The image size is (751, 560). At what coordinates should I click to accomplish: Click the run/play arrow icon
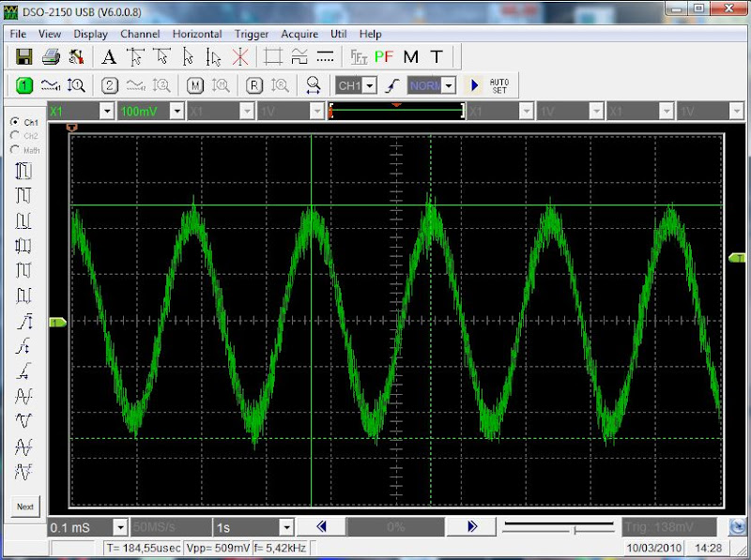pyautogui.click(x=474, y=85)
